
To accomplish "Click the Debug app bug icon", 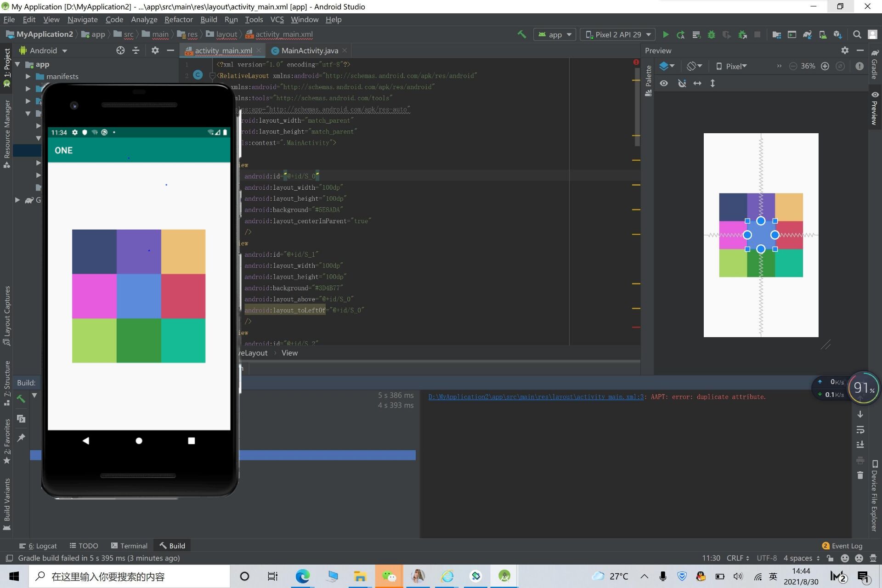I will pyautogui.click(x=711, y=34).
